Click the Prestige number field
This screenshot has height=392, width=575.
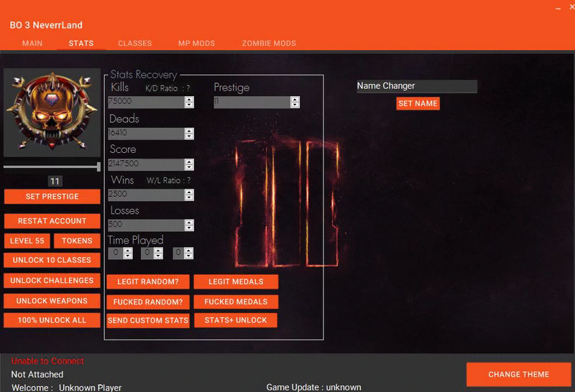pos(252,102)
